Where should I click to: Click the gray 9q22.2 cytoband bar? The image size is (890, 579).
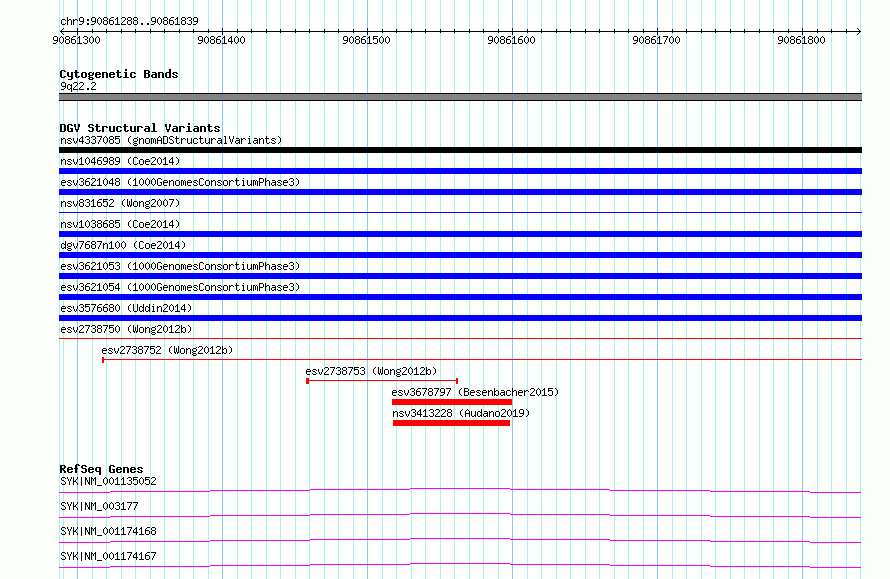tap(460, 97)
